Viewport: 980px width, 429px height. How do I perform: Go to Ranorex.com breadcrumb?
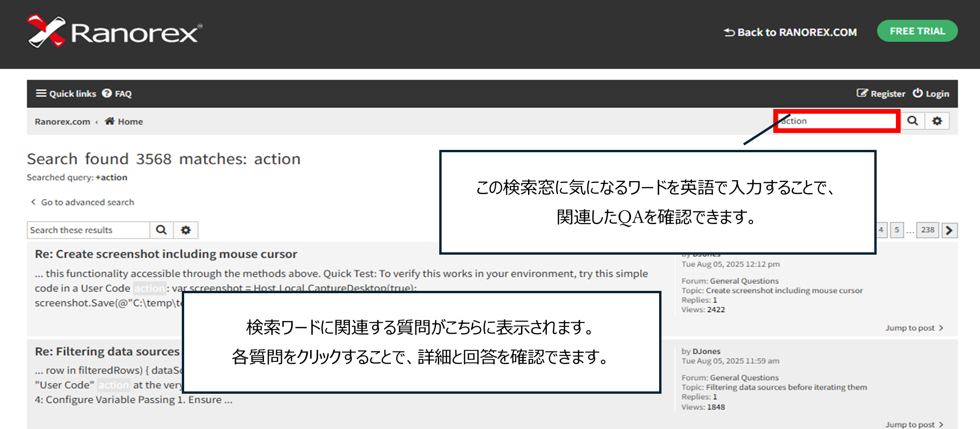click(62, 122)
